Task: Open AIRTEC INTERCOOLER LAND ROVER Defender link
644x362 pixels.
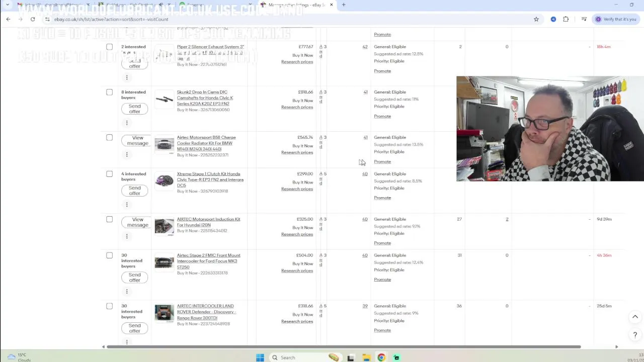Action: coord(206,312)
